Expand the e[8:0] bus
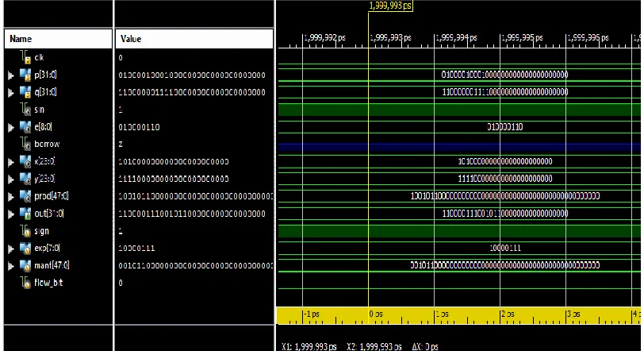The height and width of the screenshot is (351, 644). (11, 128)
